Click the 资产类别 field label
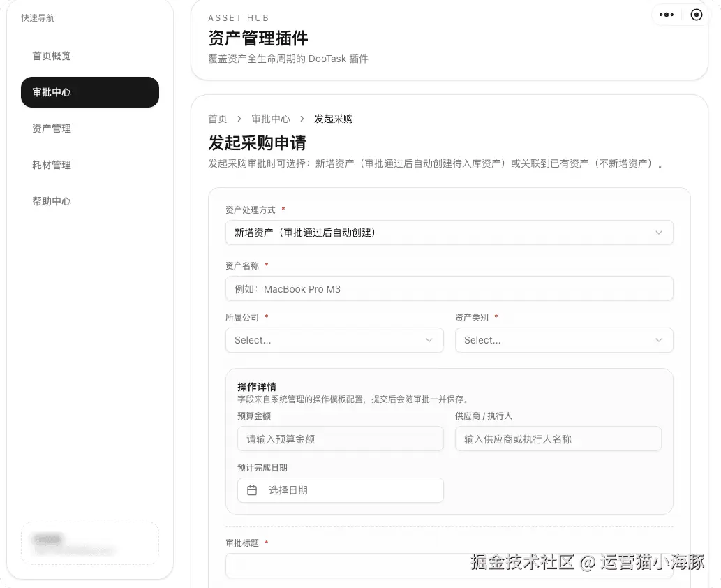Image resolution: width=721 pixels, height=588 pixels. 471,318
